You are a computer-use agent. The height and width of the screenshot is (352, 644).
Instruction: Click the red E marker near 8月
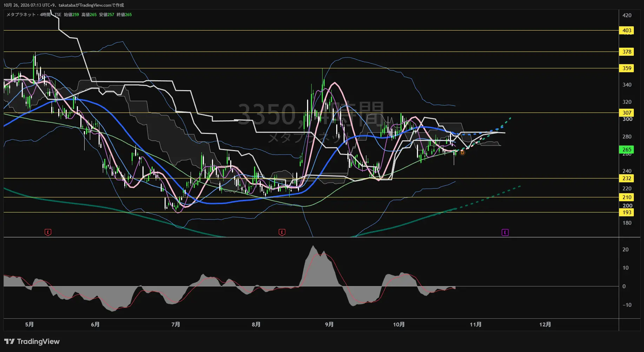[282, 232]
